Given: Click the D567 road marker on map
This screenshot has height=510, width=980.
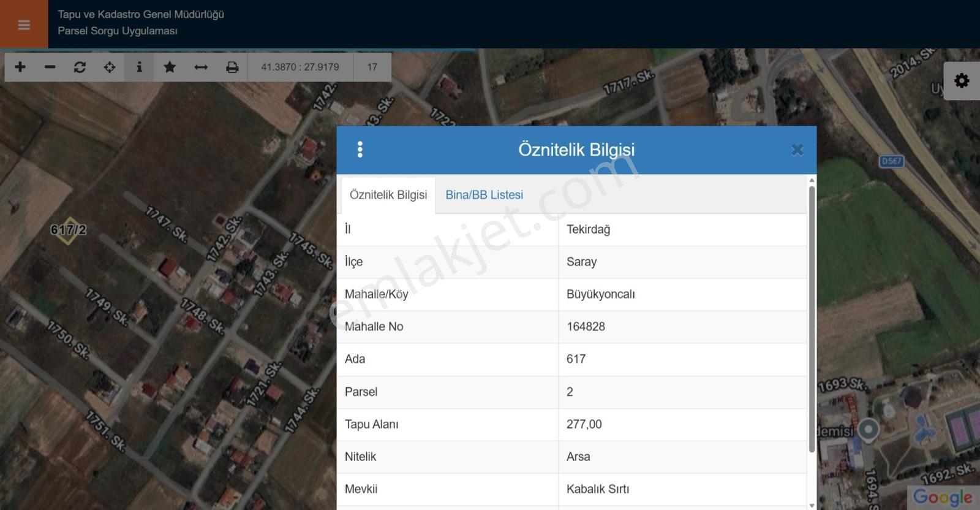Looking at the screenshot, I should [x=891, y=161].
